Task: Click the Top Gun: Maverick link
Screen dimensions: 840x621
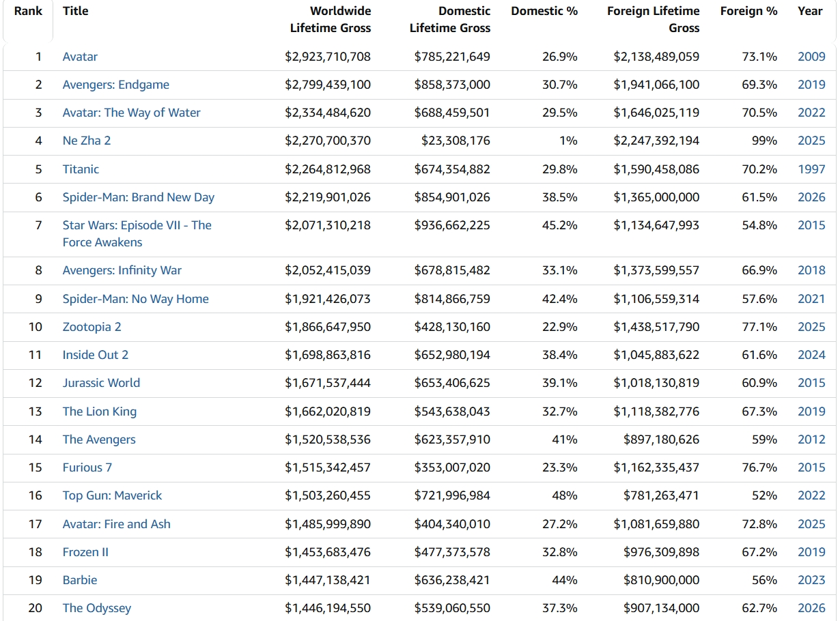Action: (113, 495)
